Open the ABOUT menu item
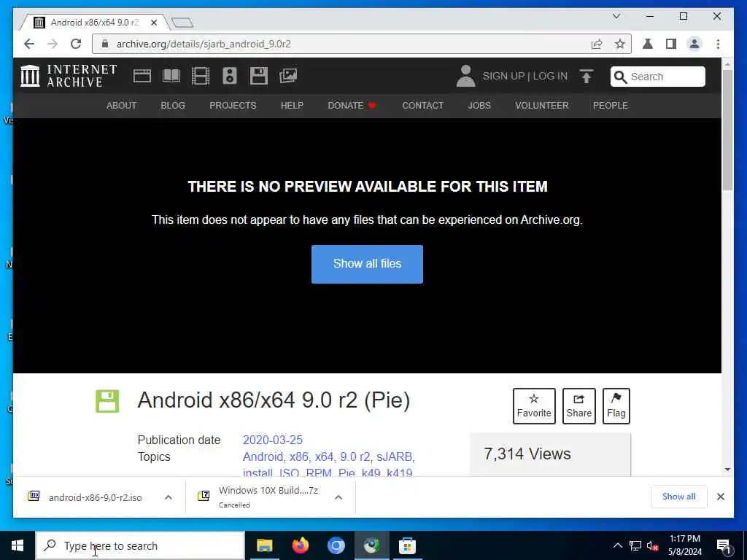747x560 pixels. (122, 105)
